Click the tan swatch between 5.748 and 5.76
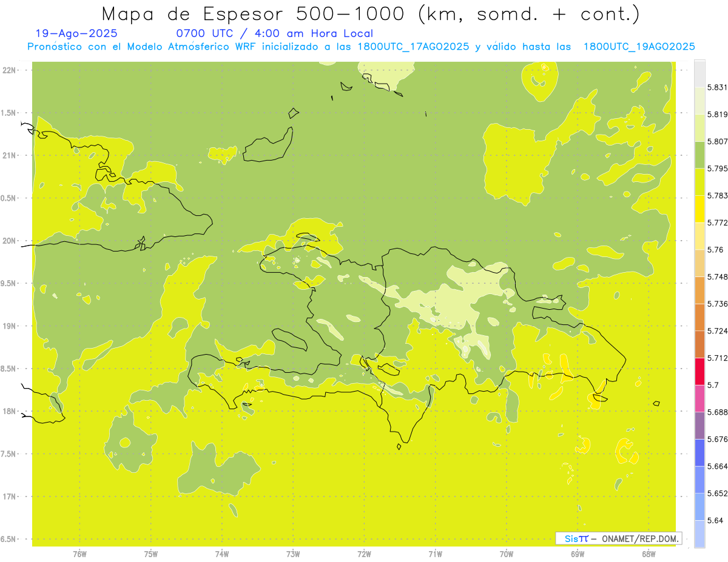Screen dimensions: 728x562 click(699, 263)
